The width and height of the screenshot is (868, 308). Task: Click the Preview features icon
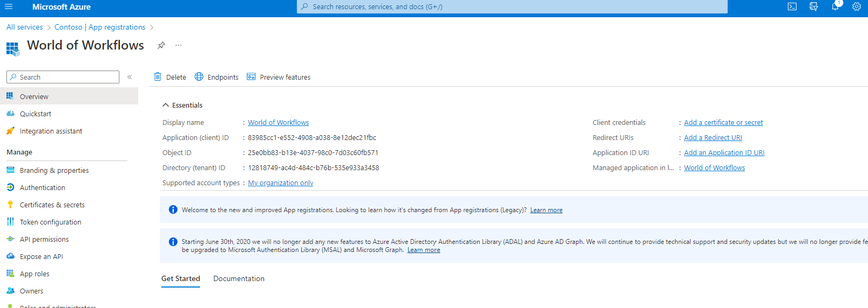251,76
